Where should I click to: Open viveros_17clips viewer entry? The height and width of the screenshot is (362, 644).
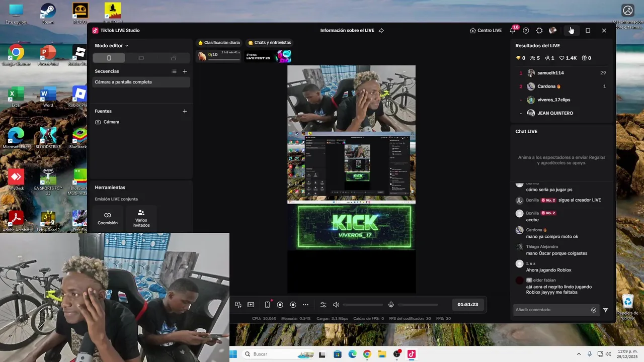click(562, 100)
